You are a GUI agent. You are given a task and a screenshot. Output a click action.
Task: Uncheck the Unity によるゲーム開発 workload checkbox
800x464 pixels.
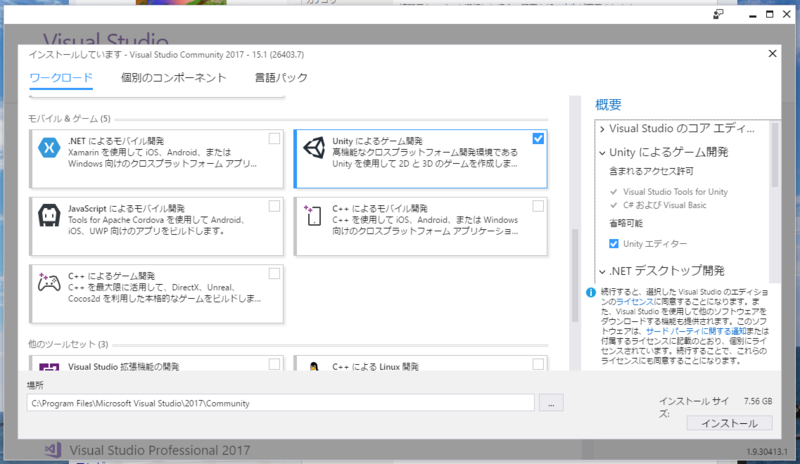538,139
